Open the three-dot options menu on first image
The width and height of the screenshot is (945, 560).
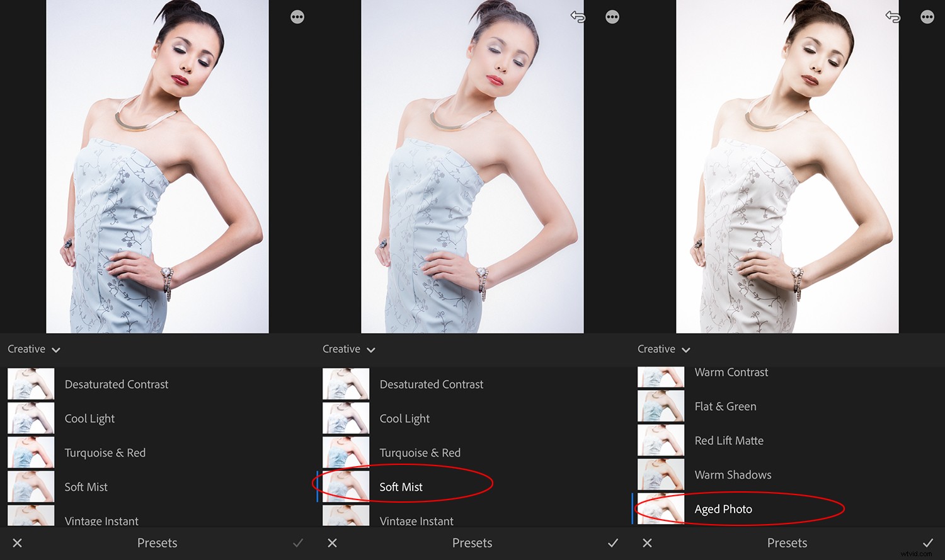pyautogui.click(x=297, y=17)
